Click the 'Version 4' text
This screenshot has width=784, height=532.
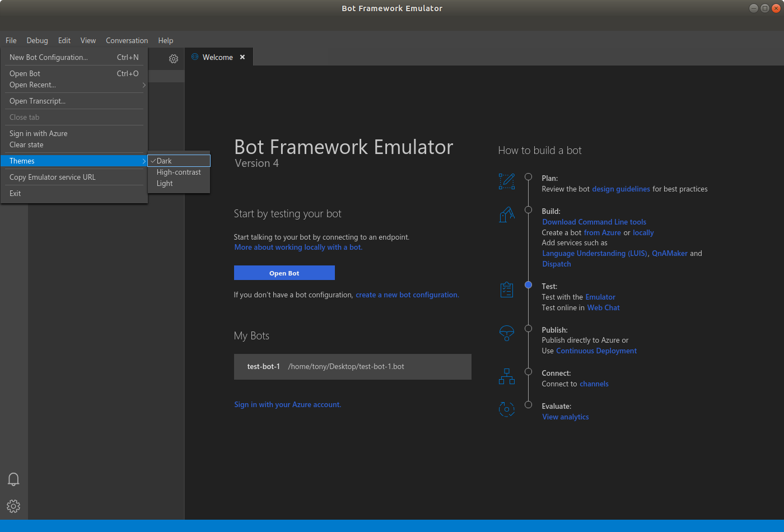coord(256,163)
